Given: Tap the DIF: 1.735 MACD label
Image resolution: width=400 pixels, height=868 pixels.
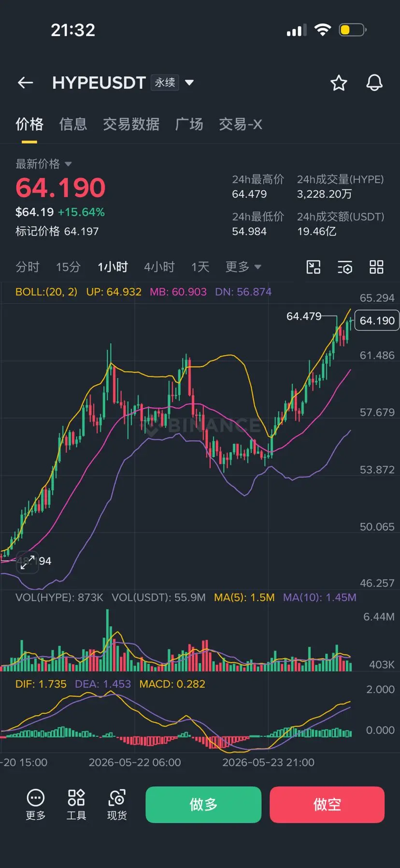Looking at the screenshot, I should coord(41,684).
